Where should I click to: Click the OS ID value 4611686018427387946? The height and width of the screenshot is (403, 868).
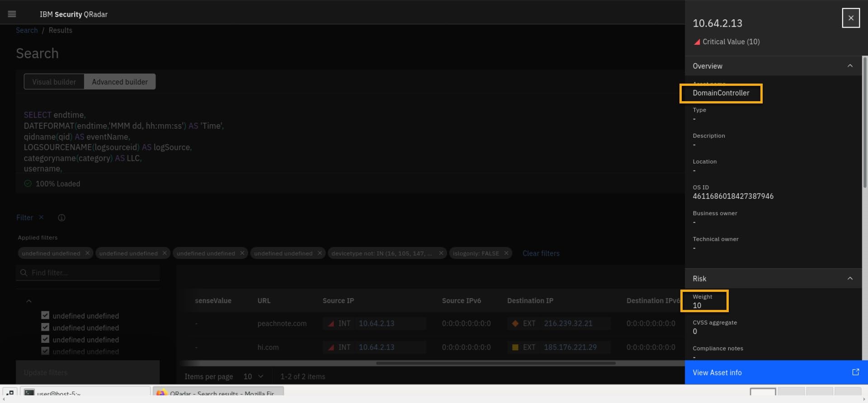[733, 196]
